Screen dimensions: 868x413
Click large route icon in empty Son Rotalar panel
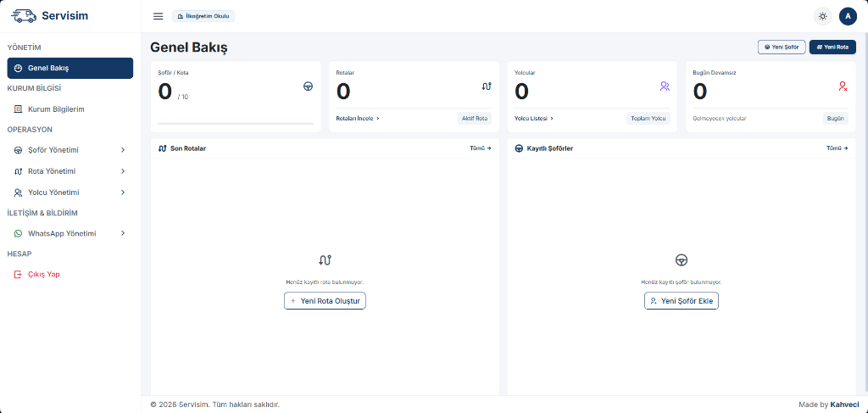325,260
